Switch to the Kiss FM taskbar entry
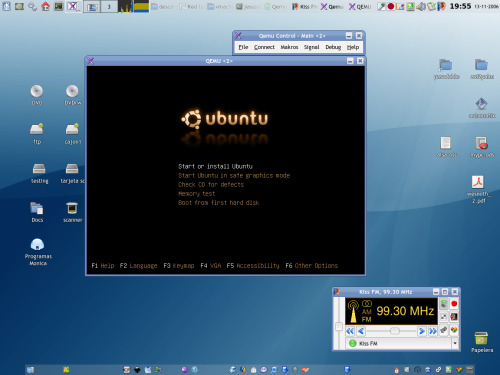This screenshot has height=375, width=500. pos(304,6)
